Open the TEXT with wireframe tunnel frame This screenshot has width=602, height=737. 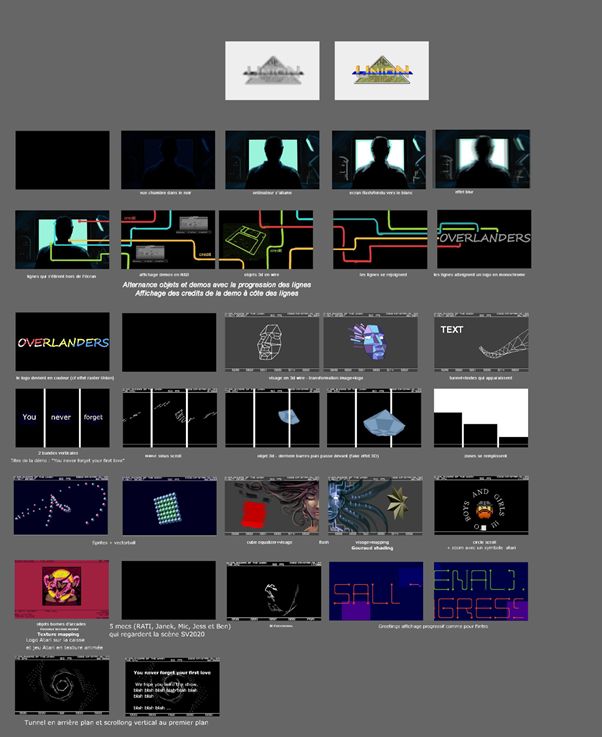coord(481,342)
